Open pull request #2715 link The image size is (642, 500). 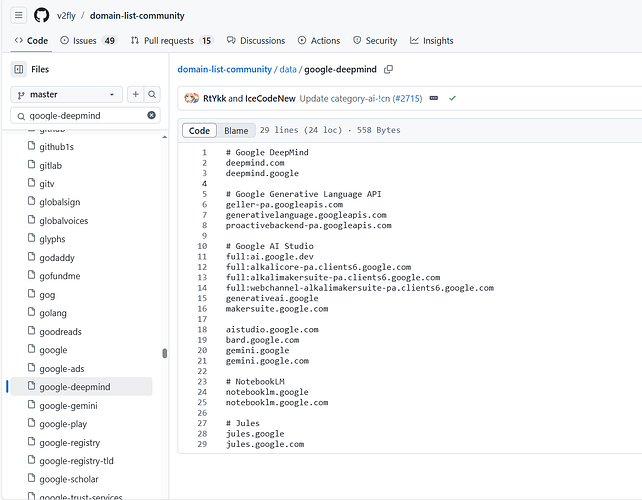point(407,98)
